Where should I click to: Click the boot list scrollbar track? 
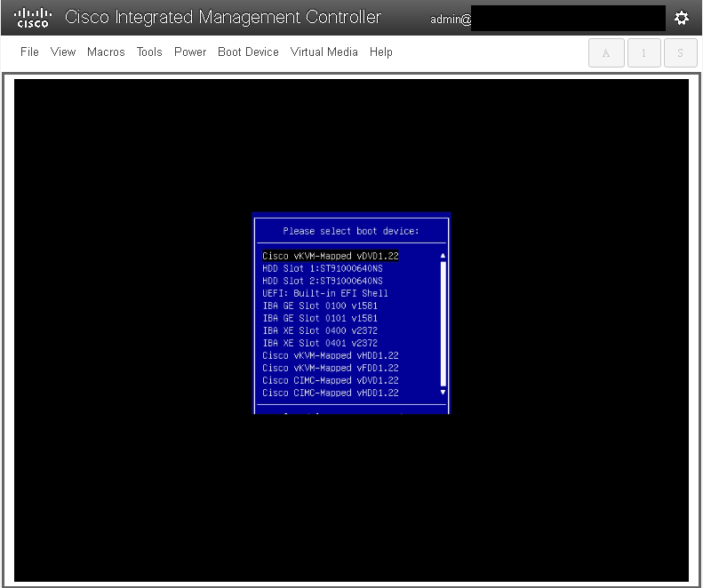click(443, 323)
